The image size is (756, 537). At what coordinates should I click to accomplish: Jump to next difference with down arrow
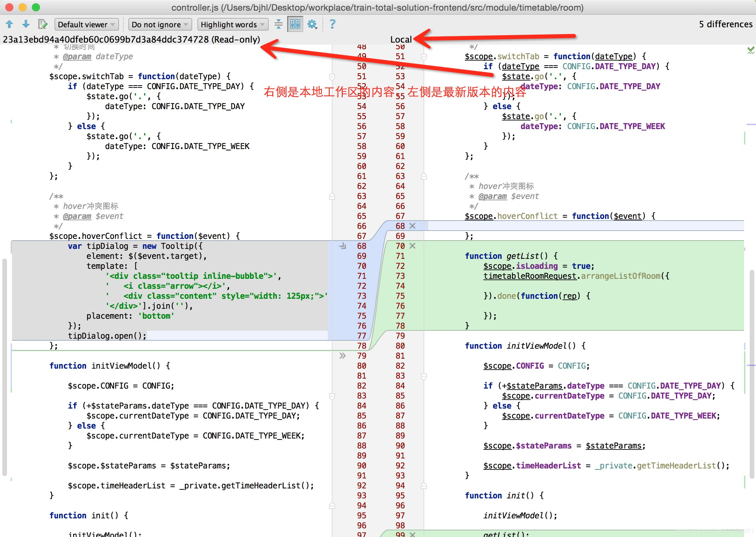coord(26,24)
